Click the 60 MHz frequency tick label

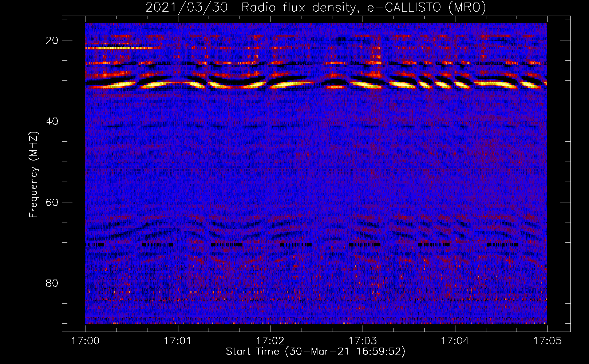point(52,202)
